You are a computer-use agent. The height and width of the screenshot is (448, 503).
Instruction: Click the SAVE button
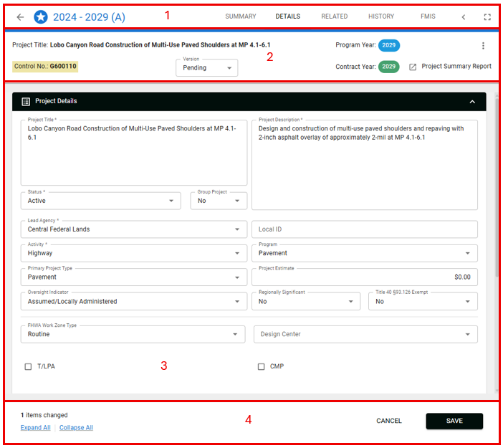(454, 421)
